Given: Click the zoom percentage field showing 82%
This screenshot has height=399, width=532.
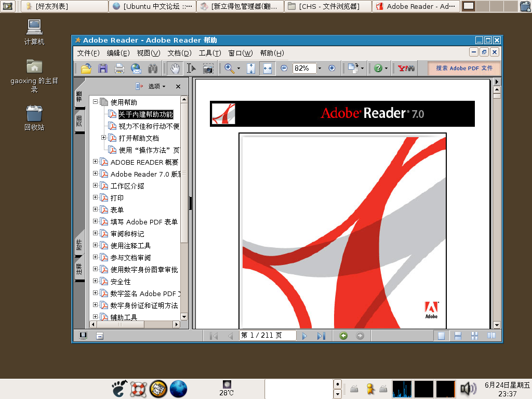Looking at the screenshot, I should 304,69.
